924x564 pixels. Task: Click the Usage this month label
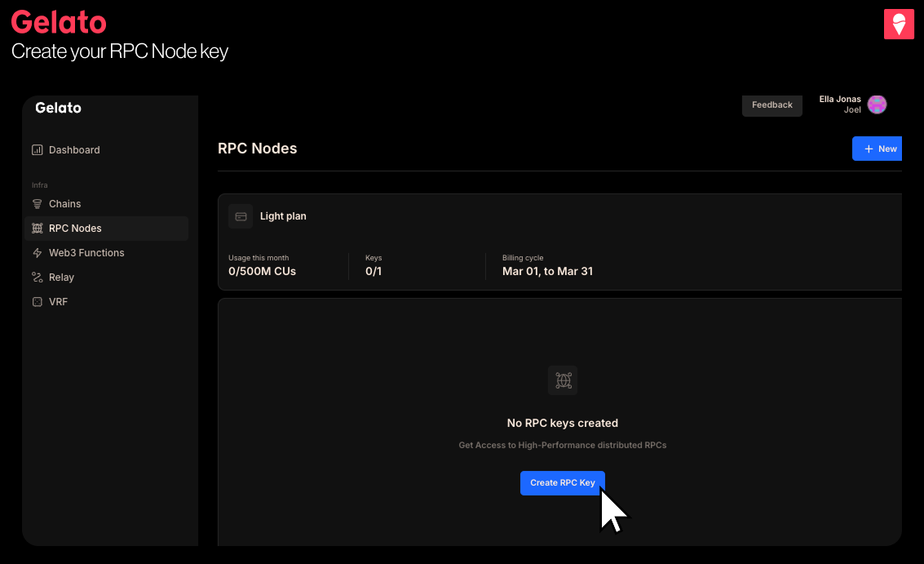click(259, 258)
